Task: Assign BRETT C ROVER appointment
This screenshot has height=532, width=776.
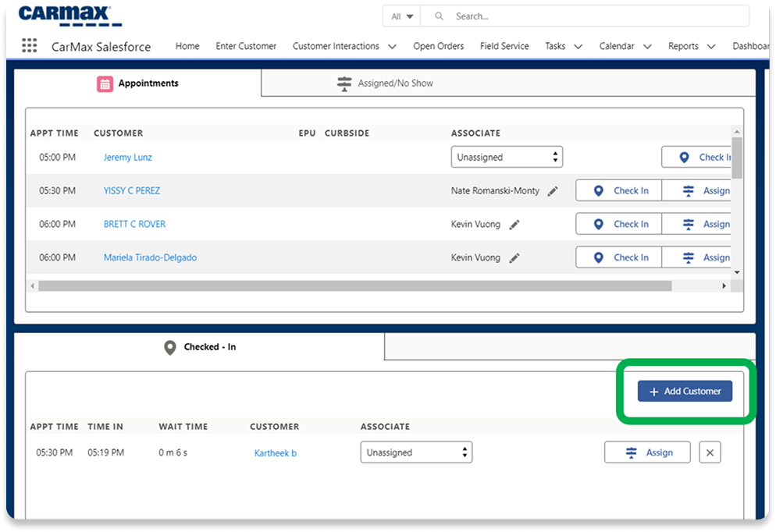Action: coord(697,225)
